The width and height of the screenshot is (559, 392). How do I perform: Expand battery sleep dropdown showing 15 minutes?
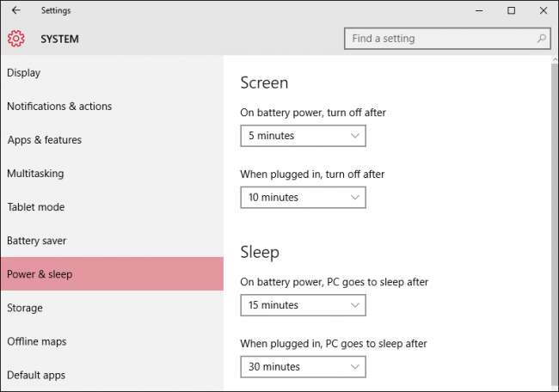[x=303, y=305]
